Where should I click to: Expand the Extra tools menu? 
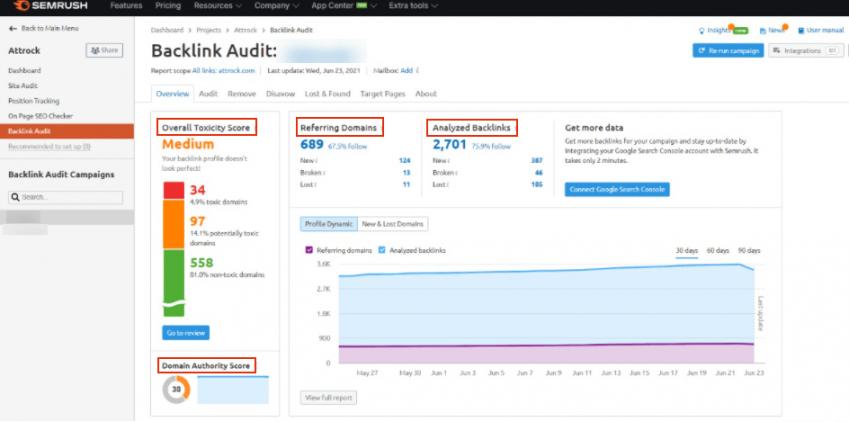coord(413,6)
